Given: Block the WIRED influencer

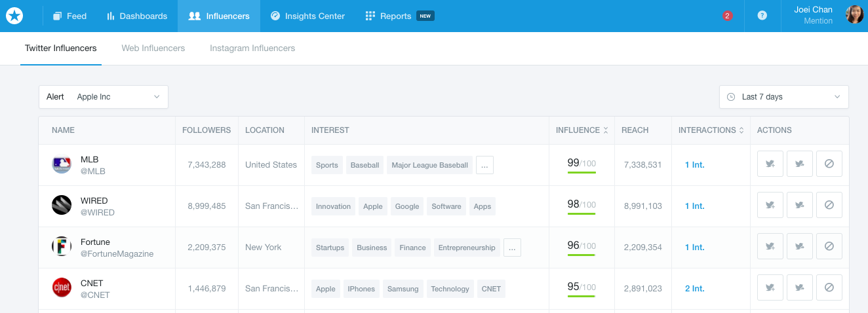Looking at the screenshot, I should click(829, 206).
